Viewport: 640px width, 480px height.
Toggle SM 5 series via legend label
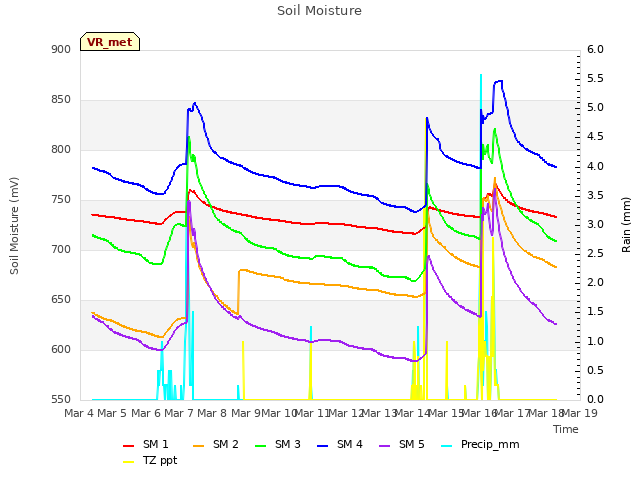tap(412, 444)
